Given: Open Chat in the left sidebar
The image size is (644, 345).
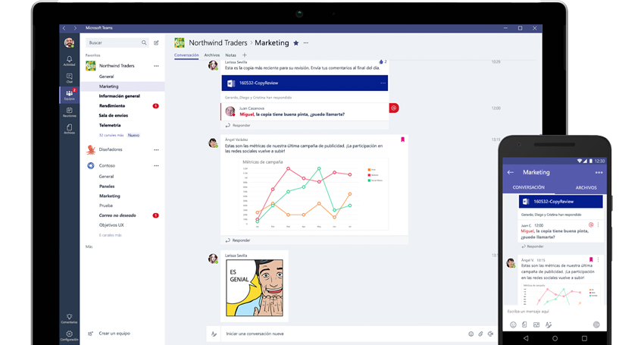Looking at the screenshot, I should coord(70,78).
